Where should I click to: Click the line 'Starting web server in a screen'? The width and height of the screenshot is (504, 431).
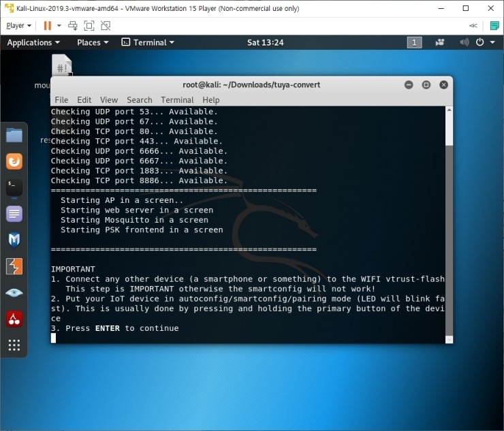137,210
